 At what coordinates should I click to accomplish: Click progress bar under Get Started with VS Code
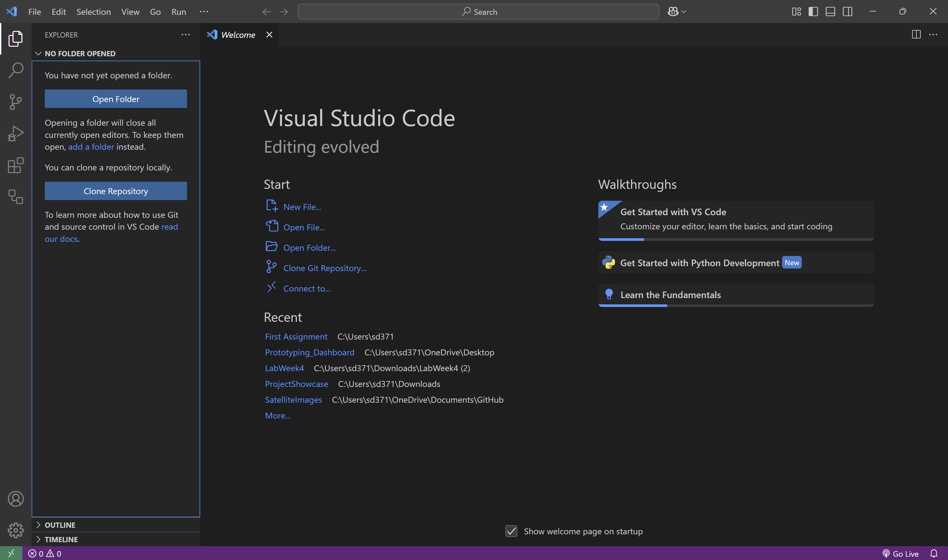click(736, 239)
